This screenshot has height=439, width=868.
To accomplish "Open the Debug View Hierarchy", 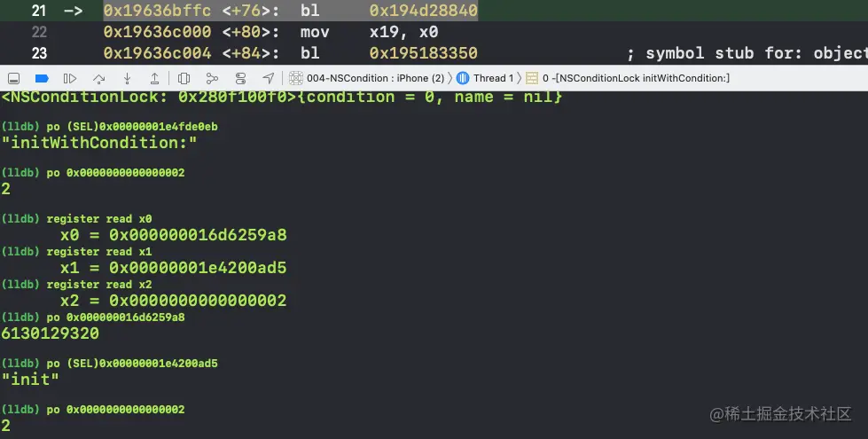I will (x=184, y=79).
